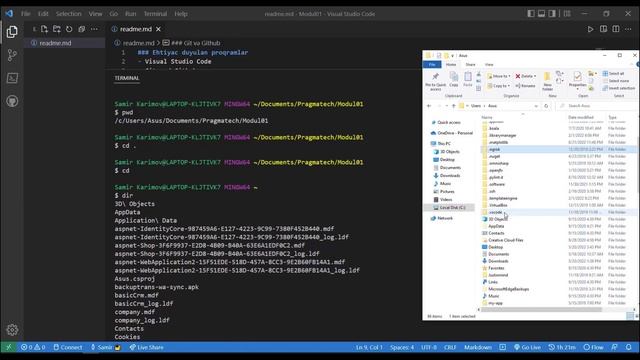The image size is (640, 360).
Task: Open preview to the side icon
Action: coord(603,29)
